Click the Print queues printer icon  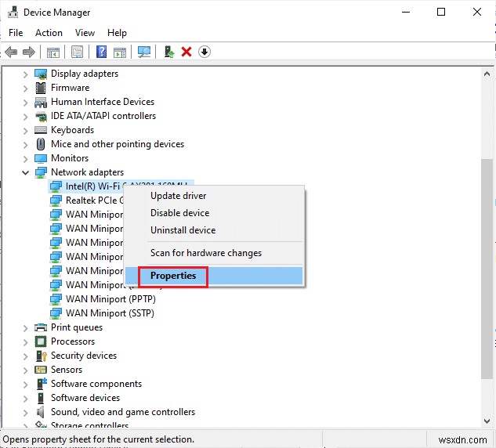coord(41,327)
